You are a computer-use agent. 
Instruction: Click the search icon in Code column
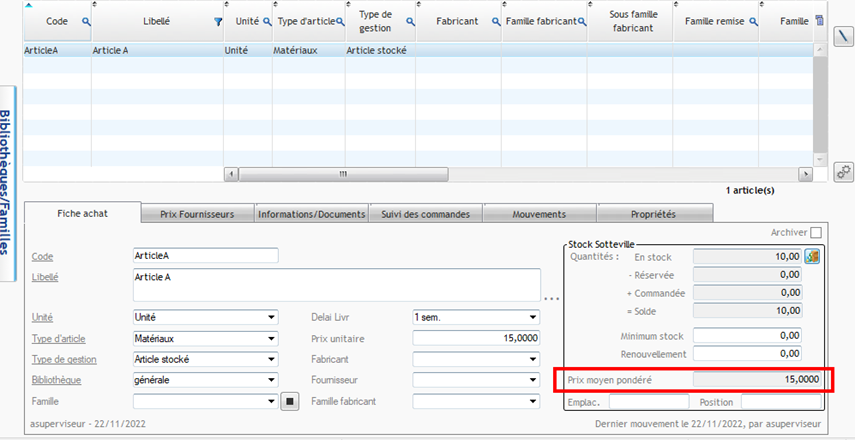point(86,21)
